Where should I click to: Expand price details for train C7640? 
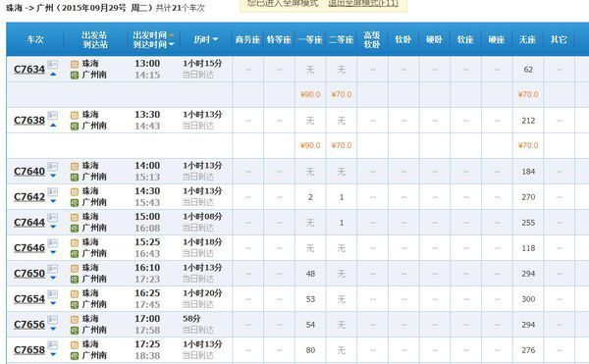tap(53, 176)
